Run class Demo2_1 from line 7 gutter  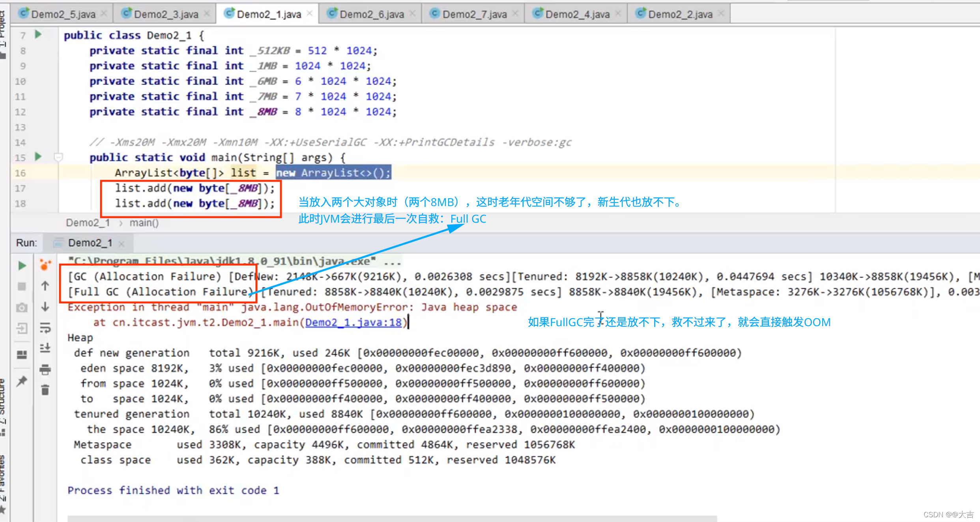point(38,34)
